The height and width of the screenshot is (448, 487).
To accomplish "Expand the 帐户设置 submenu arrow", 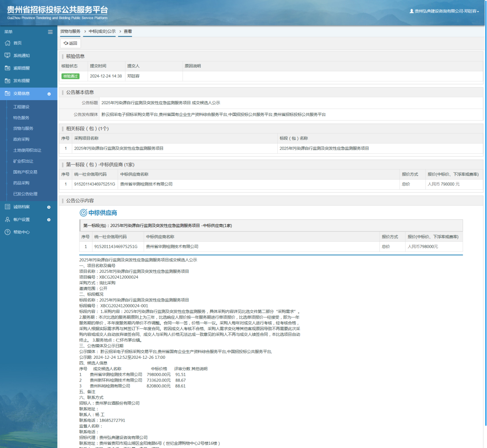I will [x=49, y=220].
